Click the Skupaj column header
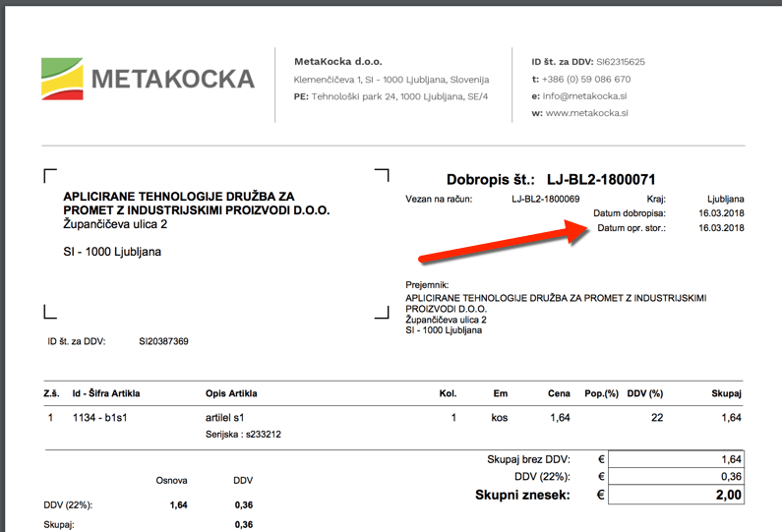This screenshot has width=782, height=532. [x=726, y=393]
